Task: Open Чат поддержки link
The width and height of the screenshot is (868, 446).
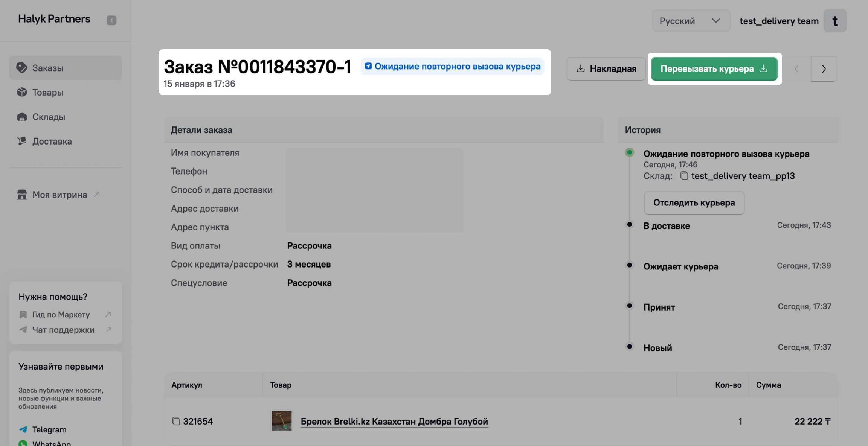Action: tap(63, 330)
